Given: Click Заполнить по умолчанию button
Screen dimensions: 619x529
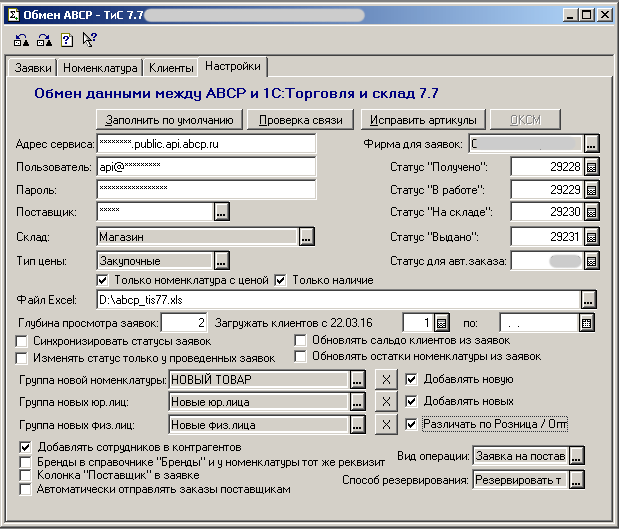Looking at the screenshot, I should pyautogui.click(x=169, y=120).
